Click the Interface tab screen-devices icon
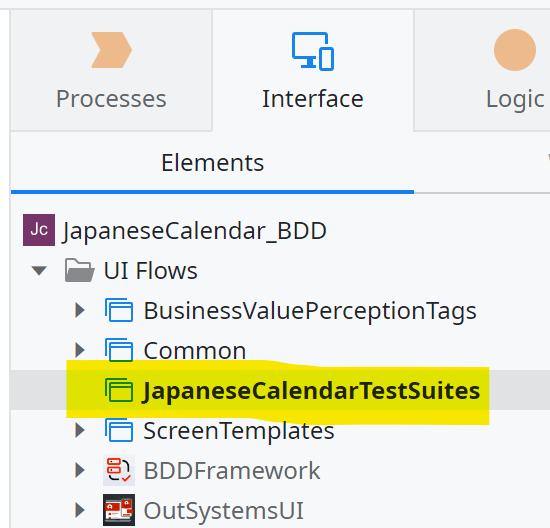Screen dimensions: 550x528 tap(313, 51)
